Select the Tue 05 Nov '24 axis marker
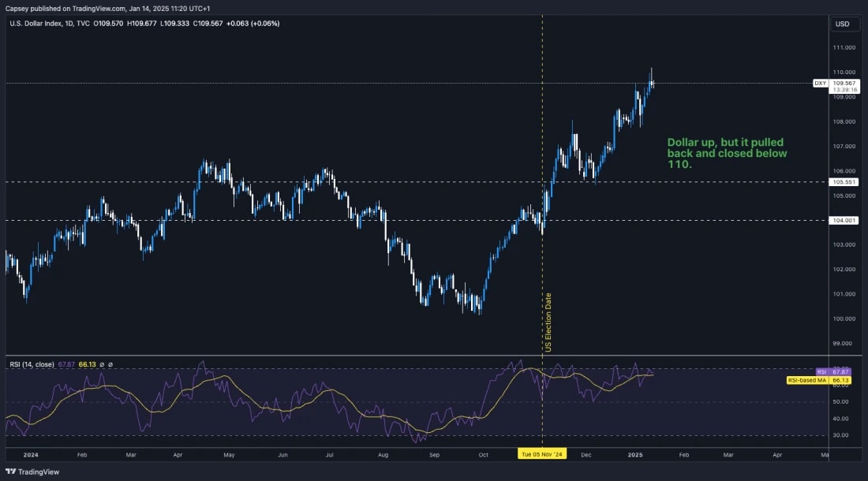868x481 pixels. [x=542, y=455]
